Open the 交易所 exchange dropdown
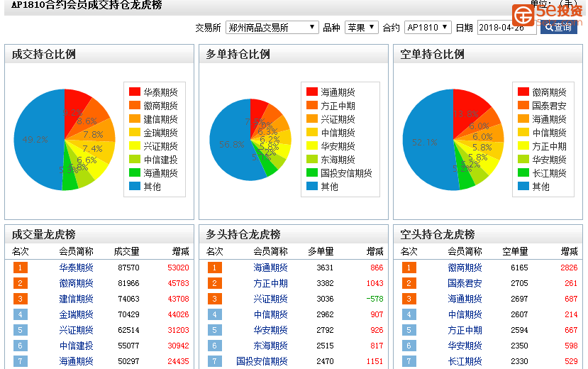This screenshot has height=369, width=588. pos(272,28)
